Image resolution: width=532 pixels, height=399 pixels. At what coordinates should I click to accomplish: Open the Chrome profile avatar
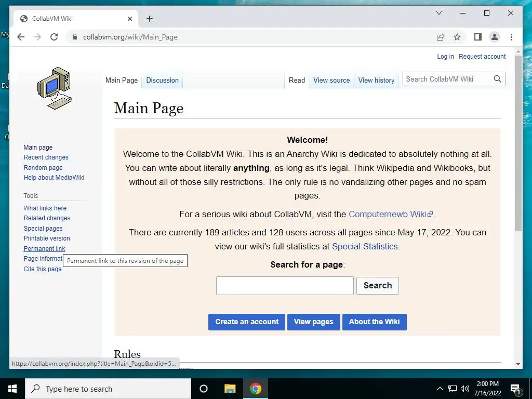pyautogui.click(x=495, y=37)
